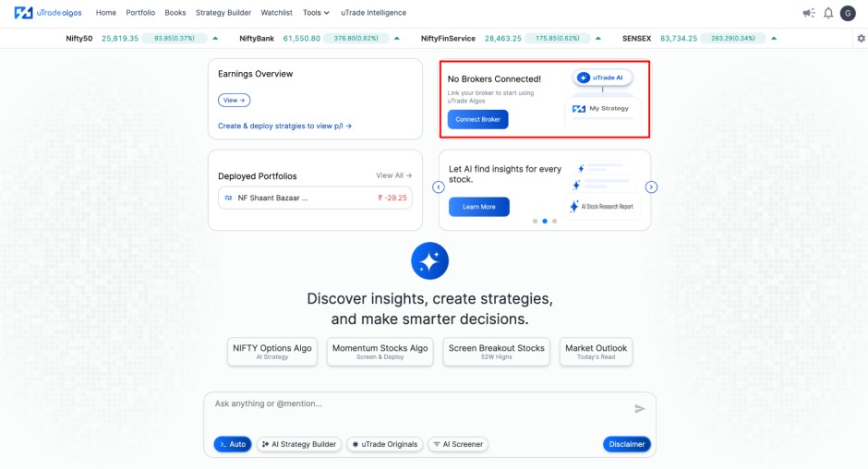Toggle the AI Screener chip
This screenshot has height=469, width=868.
pos(458,444)
